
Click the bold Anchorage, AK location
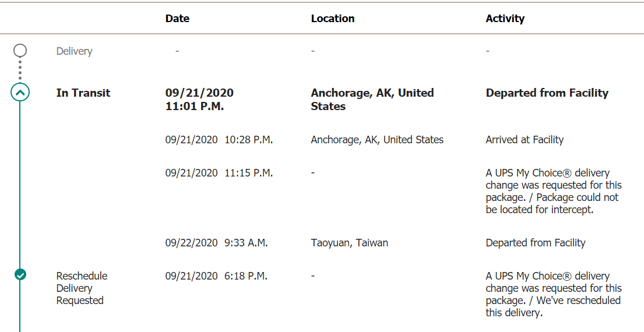point(372,99)
